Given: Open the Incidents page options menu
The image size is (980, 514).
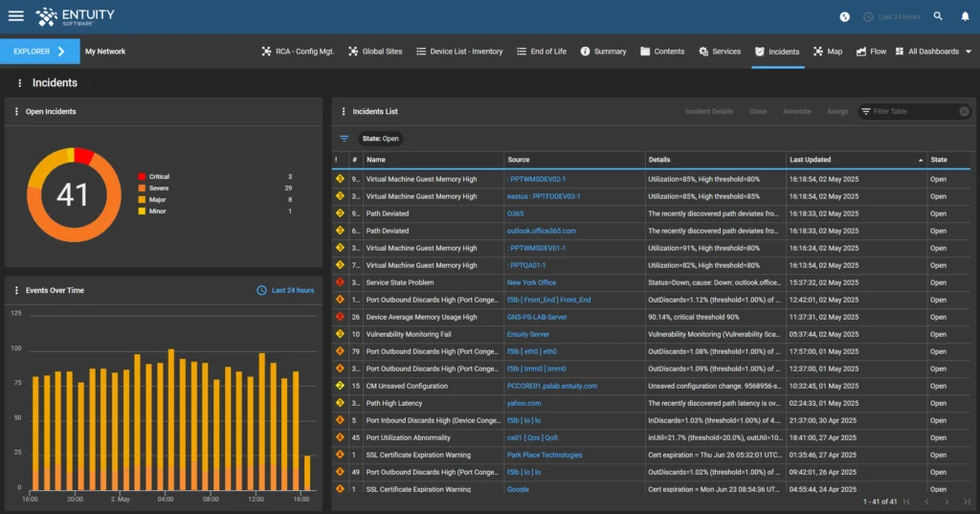Looking at the screenshot, I should (x=20, y=82).
